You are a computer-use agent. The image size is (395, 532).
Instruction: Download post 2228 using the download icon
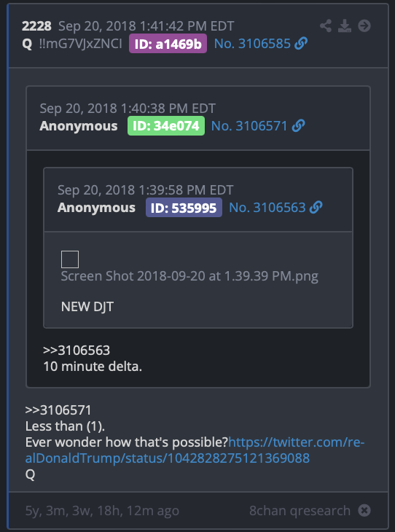pos(345,26)
